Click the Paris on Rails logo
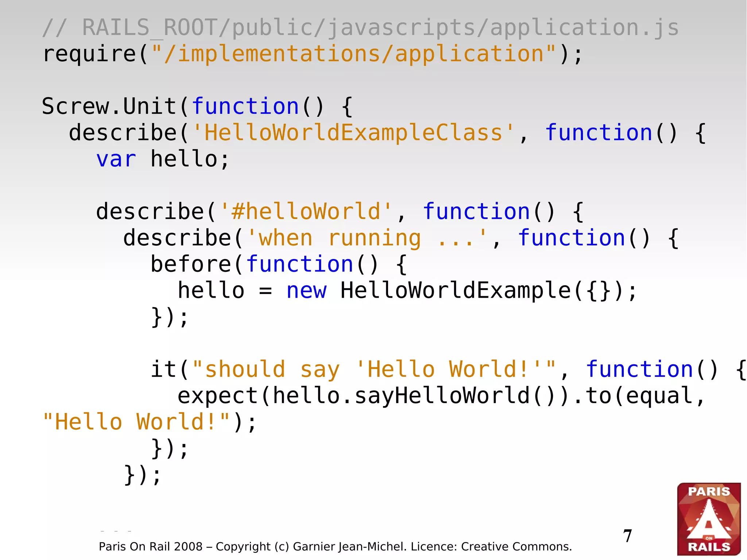 tap(709, 519)
